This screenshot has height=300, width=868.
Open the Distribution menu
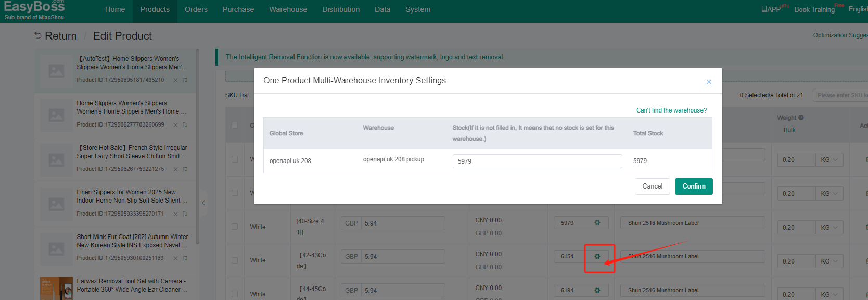[x=341, y=9]
